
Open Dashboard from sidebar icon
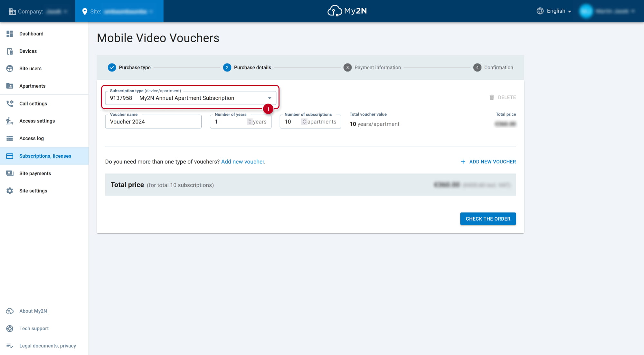[x=10, y=34]
